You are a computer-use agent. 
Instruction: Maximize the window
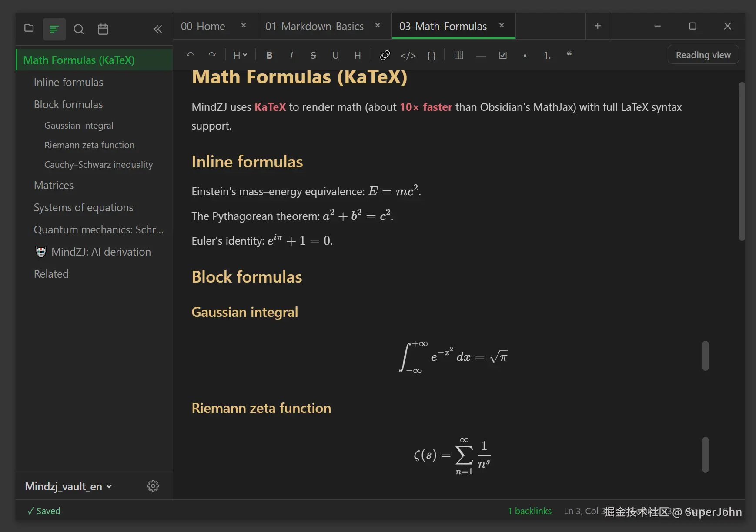coord(692,26)
